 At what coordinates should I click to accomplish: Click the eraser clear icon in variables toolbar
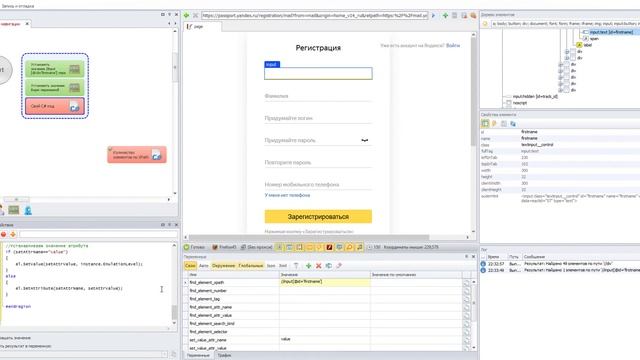pyautogui.click(x=339, y=266)
